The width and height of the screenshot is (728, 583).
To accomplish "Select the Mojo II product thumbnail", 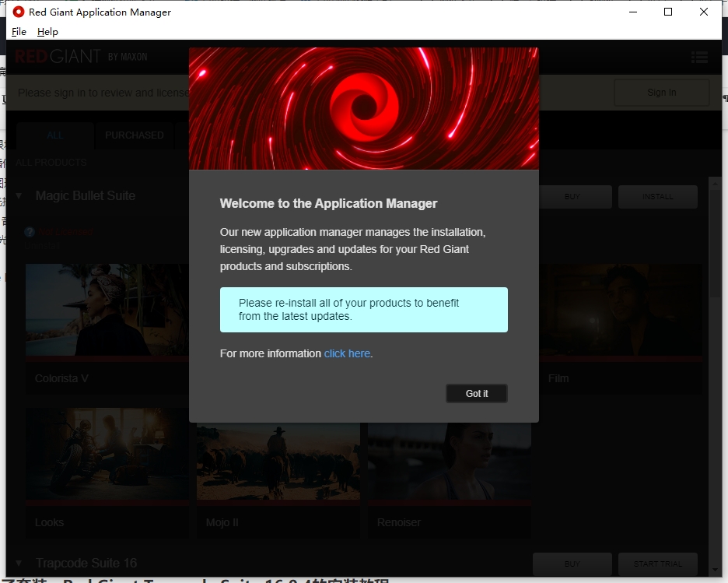I will (x=278, y=461).
